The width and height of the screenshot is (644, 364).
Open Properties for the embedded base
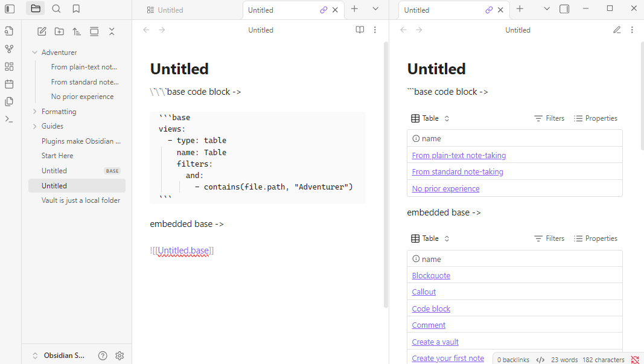(x=596, y=238)
